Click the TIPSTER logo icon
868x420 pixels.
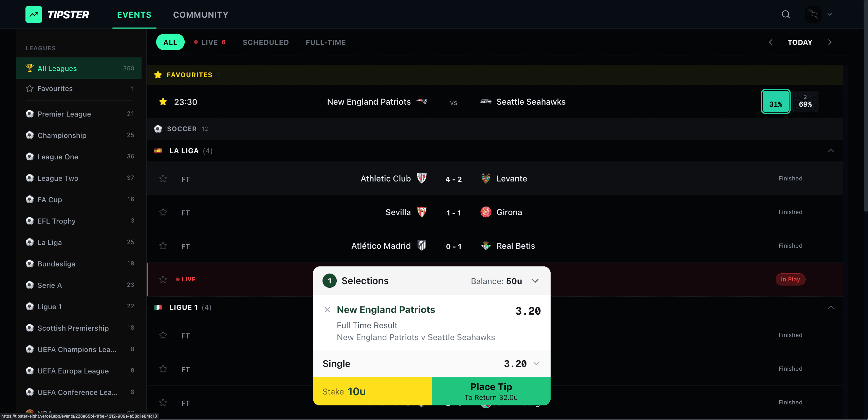click(x=34, y=14)
